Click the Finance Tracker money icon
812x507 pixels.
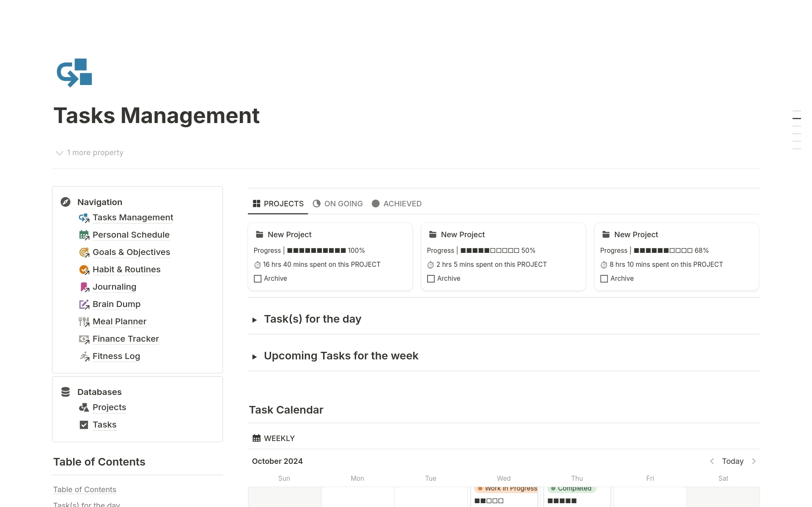(x=84, y=339)
